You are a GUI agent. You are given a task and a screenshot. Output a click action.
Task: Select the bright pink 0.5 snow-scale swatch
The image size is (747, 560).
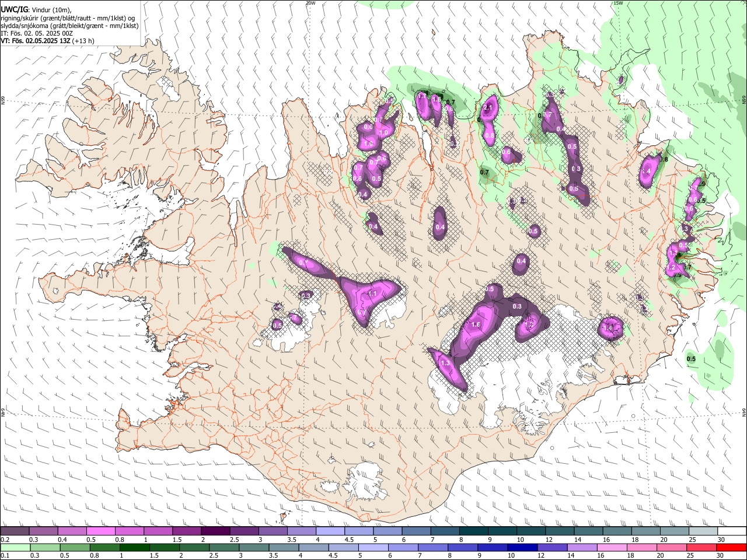coord(100,531)
